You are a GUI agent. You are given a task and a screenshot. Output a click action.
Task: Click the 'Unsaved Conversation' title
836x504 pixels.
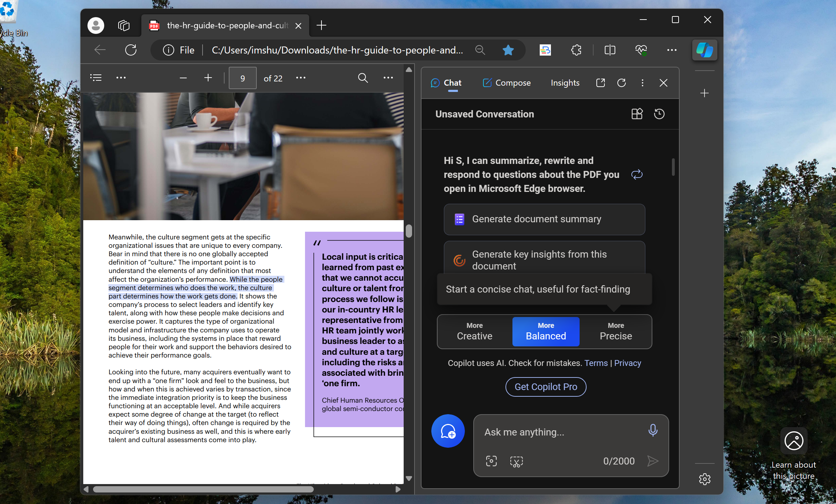(484, 114)
